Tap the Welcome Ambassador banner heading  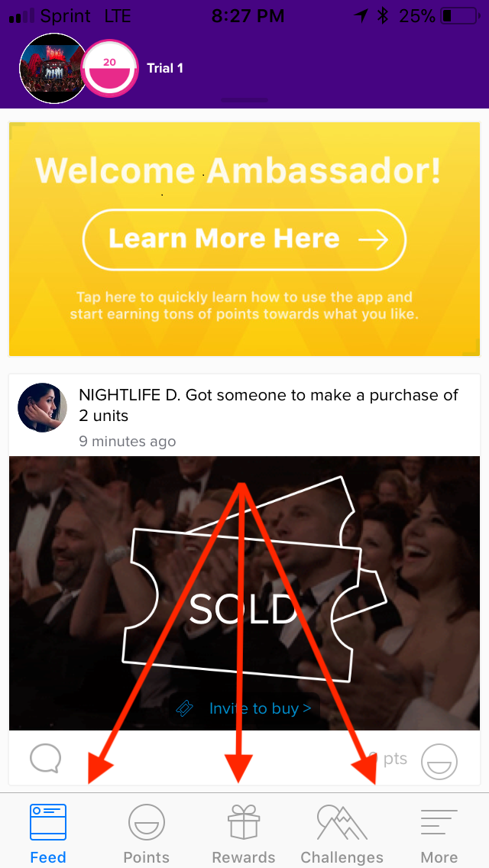click(238, 170)
